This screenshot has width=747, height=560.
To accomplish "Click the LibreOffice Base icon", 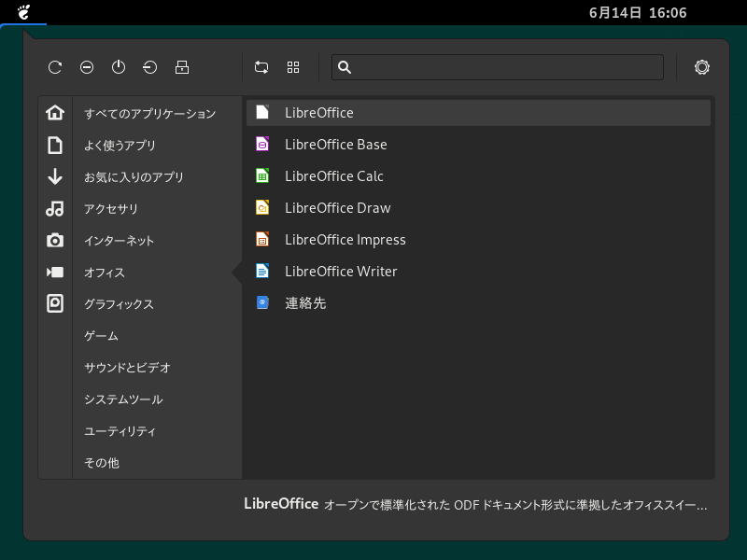I will point(262,145).
